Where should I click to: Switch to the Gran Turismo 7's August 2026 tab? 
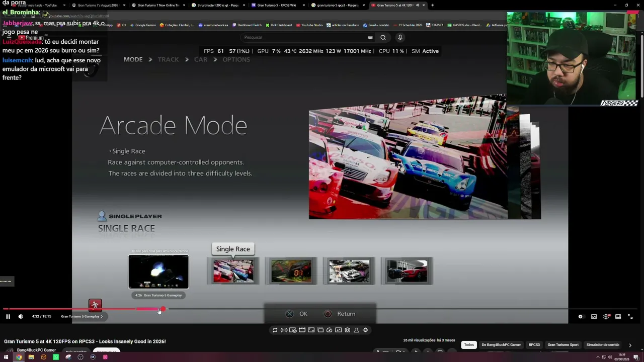(98, 5)
